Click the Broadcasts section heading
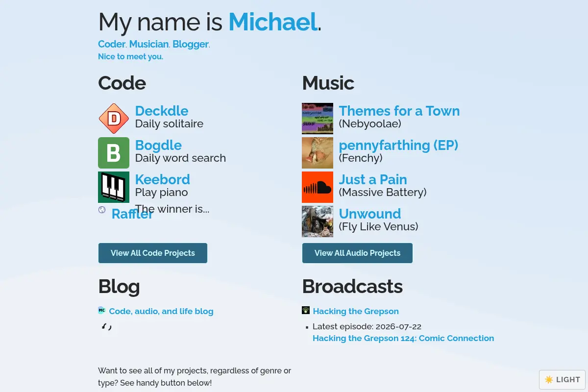Screen dimensions: 588x392 (x=352, y=286)
